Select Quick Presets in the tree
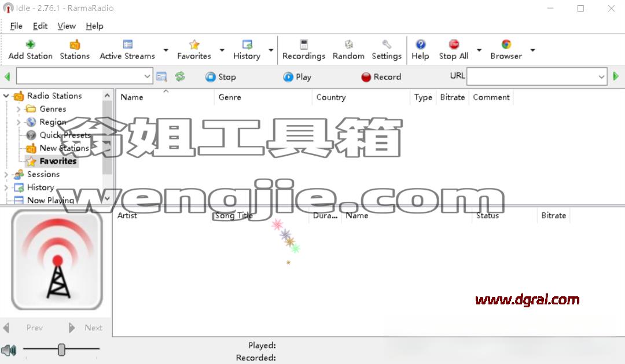Image resolution: width=625 pixels, height=364 pixels. click(x=65, y=135)
